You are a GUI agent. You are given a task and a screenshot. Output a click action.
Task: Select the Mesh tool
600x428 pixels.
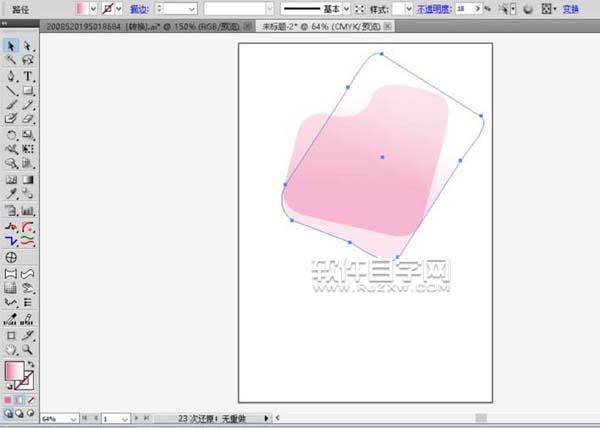coord(11,180)
